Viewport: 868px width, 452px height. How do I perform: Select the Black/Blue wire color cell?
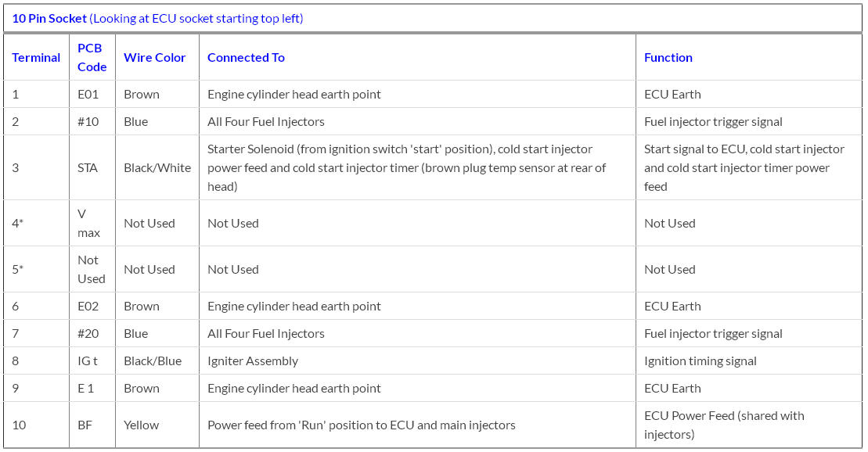click(x=153, y=361)
